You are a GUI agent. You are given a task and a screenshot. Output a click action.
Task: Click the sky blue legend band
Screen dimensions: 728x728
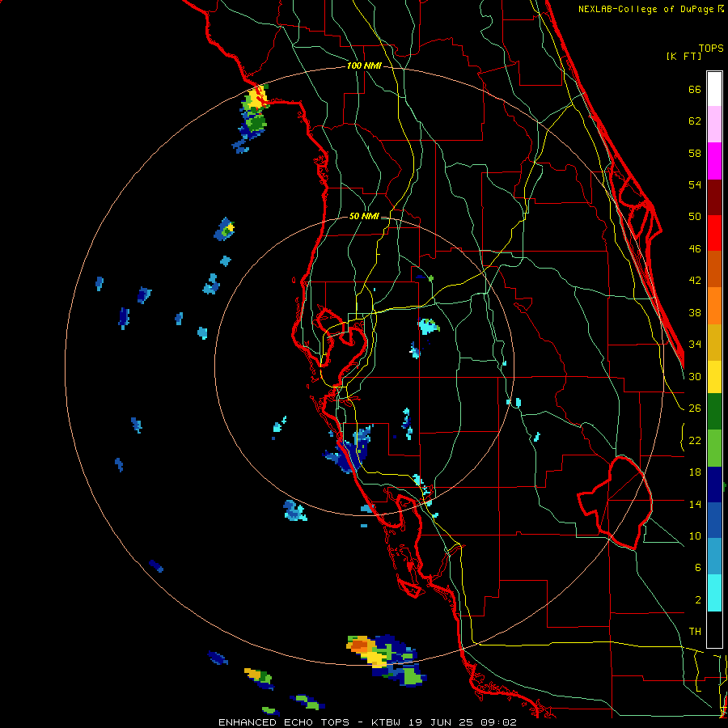coord(714,557)
